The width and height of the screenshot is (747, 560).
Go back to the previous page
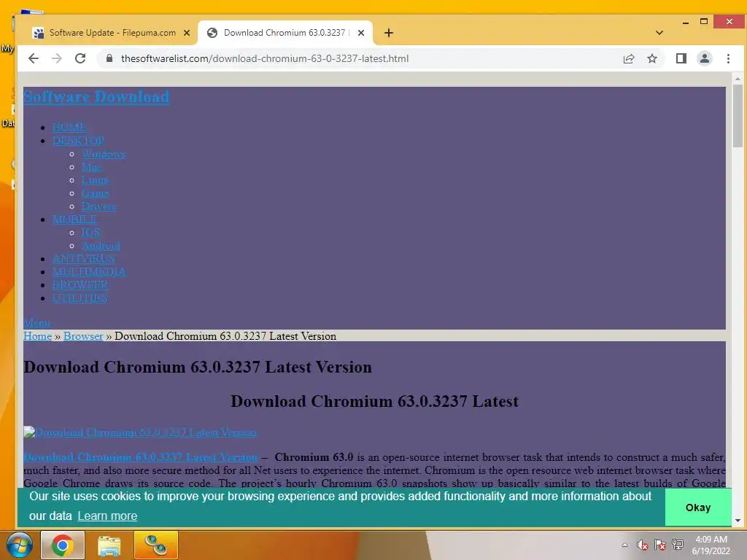[x=34, y=58]
